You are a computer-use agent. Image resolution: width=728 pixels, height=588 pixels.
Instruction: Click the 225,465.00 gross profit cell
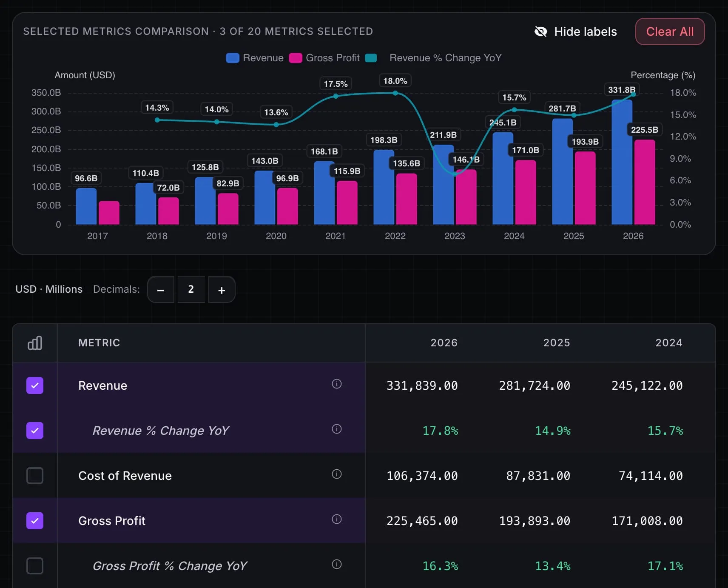click(422, 521)
